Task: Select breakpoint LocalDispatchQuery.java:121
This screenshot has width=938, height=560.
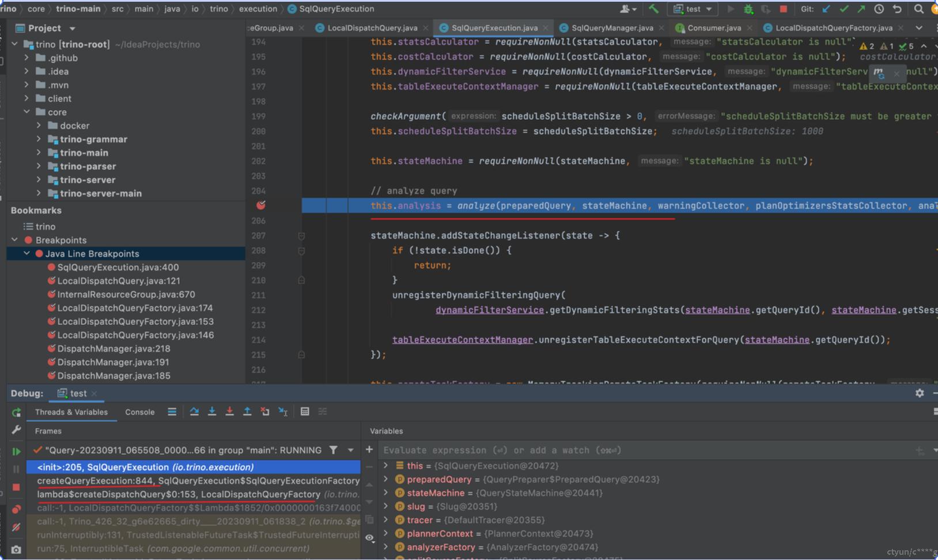Action: tap(118, 281)
